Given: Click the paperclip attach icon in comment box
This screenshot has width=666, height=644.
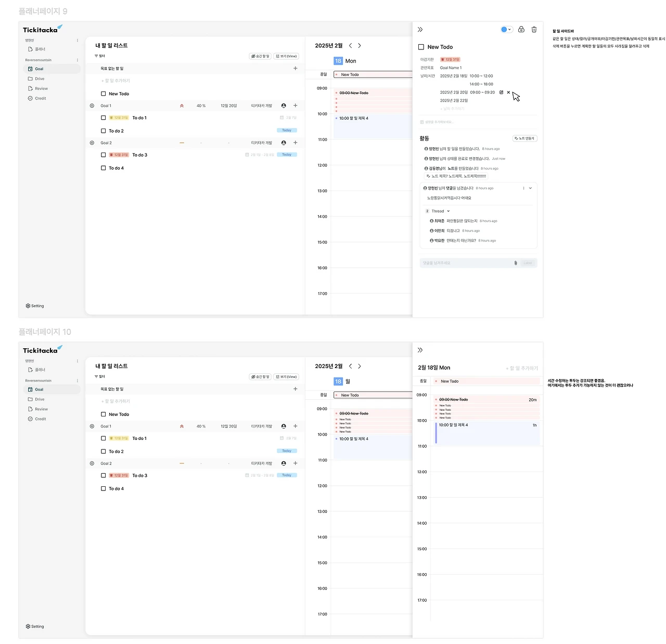Looking at the screenshot, I should click(516, 263).
